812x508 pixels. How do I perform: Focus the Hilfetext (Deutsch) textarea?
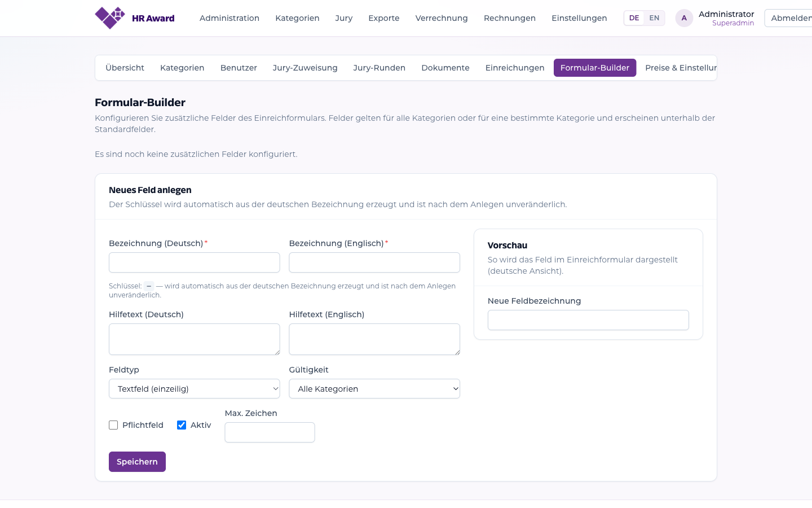pos(195,339)
